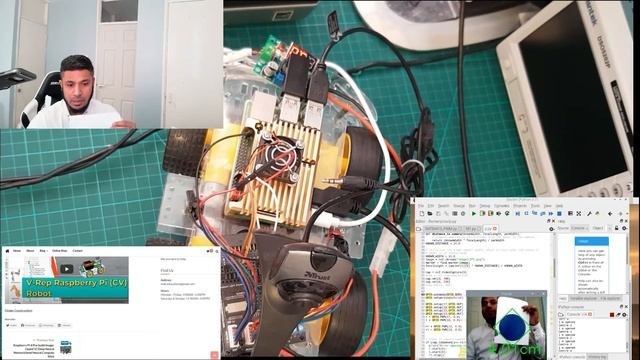Expand the Blog dropdown on website navbar

pyautogui.click(x=44, y=251)
